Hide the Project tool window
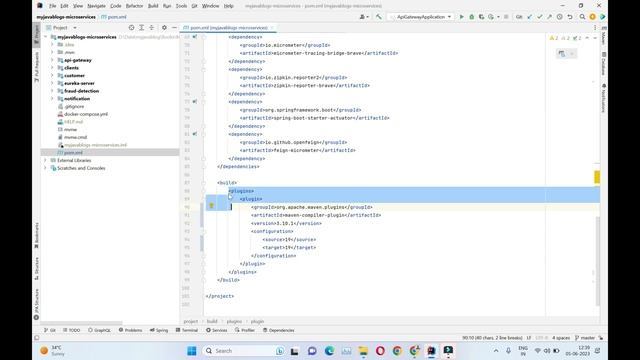 [x=174, y=28]
